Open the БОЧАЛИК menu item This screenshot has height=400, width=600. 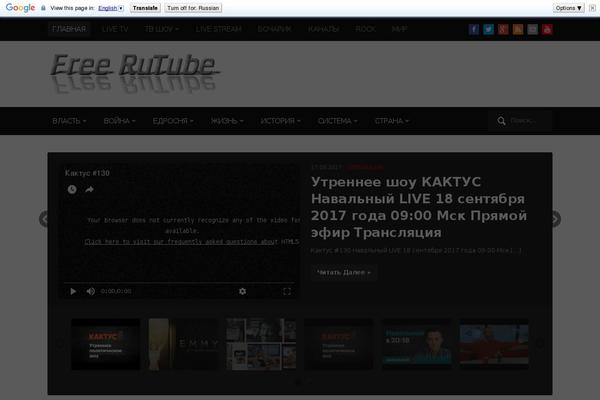274,29
